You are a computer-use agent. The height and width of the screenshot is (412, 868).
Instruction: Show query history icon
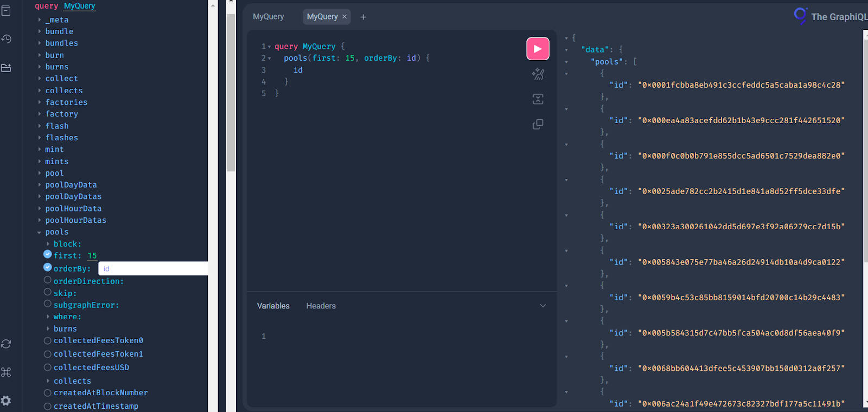(x=7, y=39)
